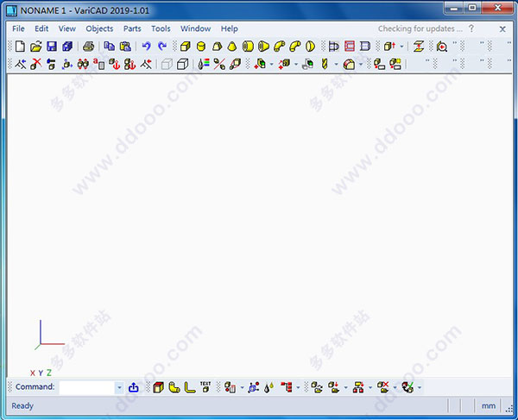Open the Tools menu
Image resolution: width=518 pixels, height=420 pixels.
tap(161, 28)
